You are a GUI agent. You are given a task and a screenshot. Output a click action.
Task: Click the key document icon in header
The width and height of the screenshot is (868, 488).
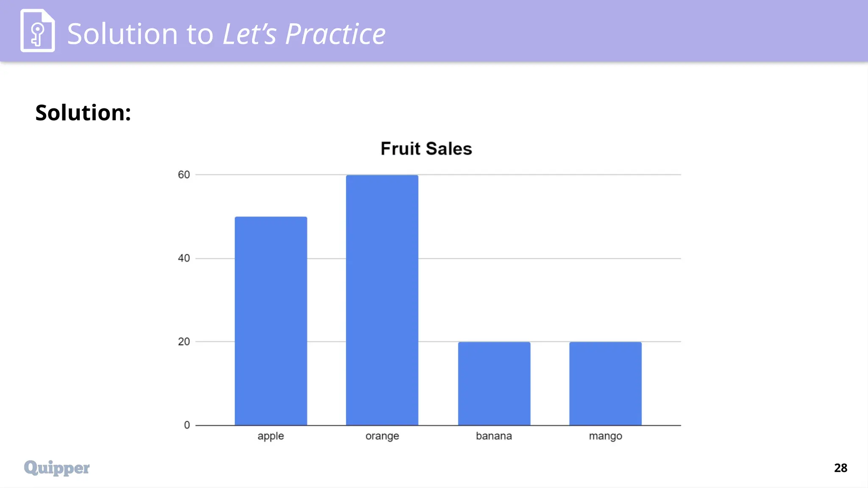pyautogui.click(x=38, y=30)
